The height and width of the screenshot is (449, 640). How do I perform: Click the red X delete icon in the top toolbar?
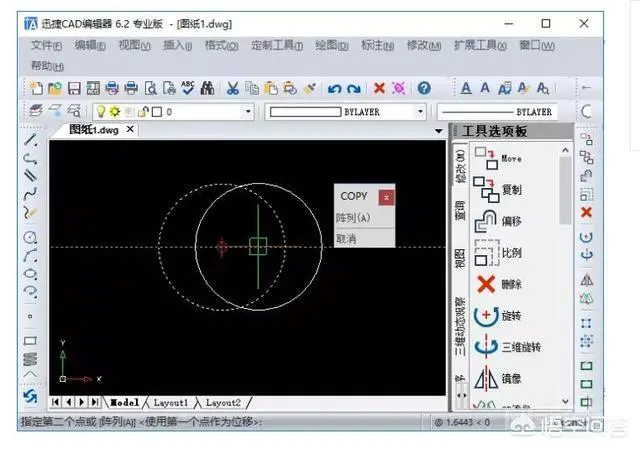pos(379,88)
